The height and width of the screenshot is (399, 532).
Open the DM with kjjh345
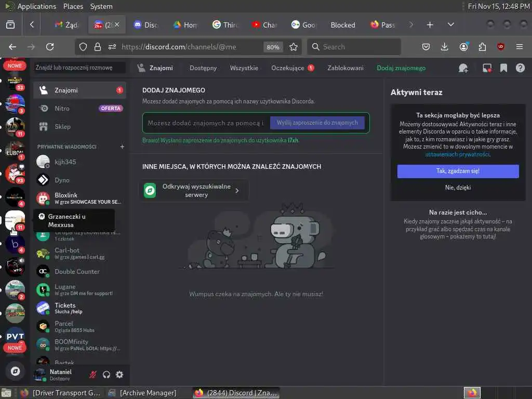79,162
